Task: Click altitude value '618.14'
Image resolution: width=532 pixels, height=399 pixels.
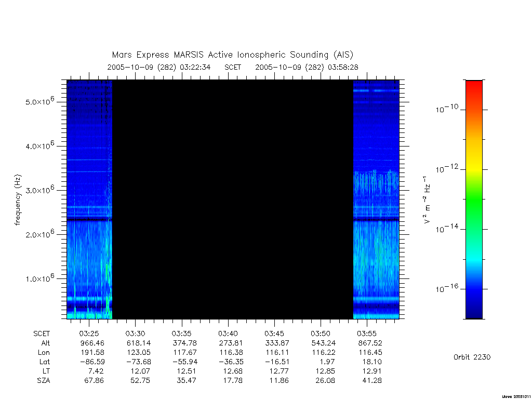Action: [138, 343]
